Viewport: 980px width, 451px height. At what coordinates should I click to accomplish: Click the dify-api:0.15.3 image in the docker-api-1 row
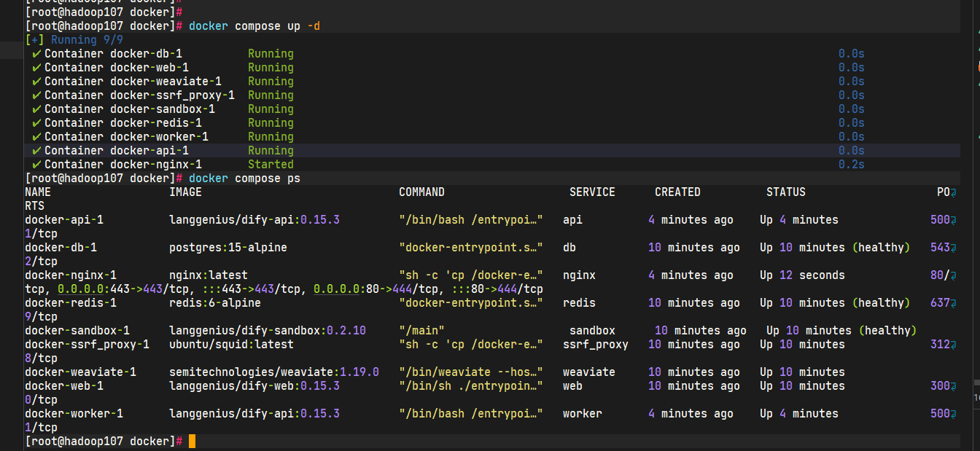pyautogui.click(x=254, y=220)
